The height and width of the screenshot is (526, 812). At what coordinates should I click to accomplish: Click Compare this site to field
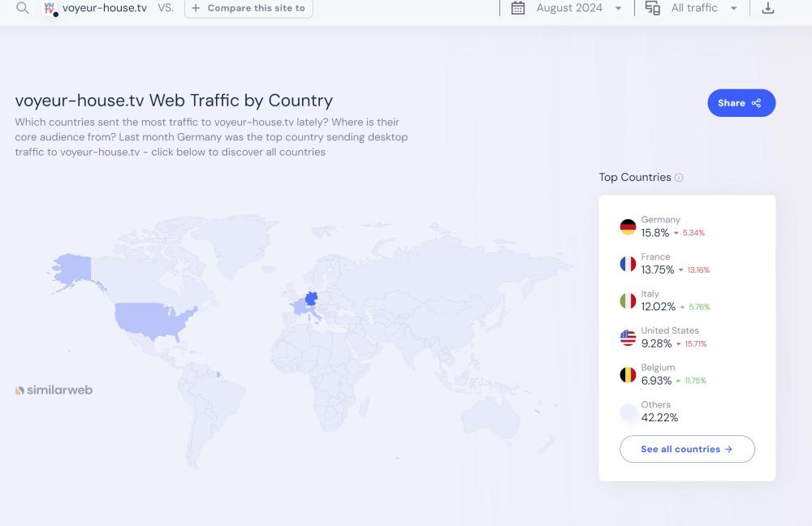[x=248, y=8]
